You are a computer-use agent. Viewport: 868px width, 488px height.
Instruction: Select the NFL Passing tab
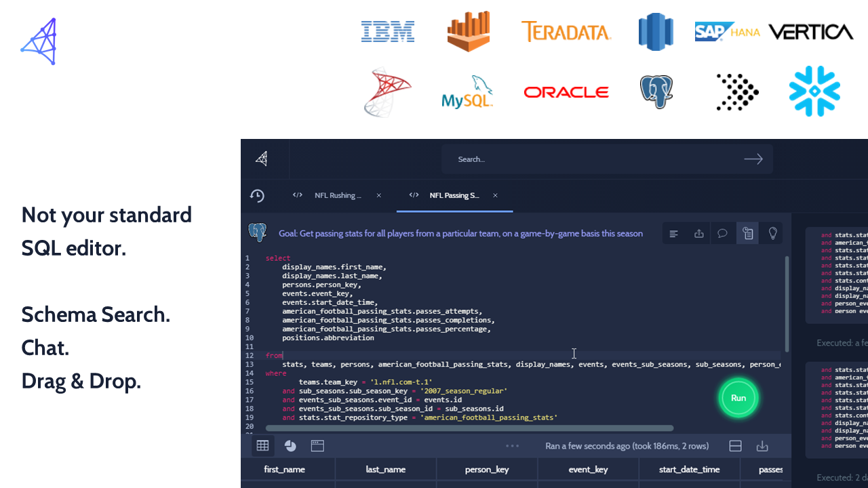[x=454, y=195]
